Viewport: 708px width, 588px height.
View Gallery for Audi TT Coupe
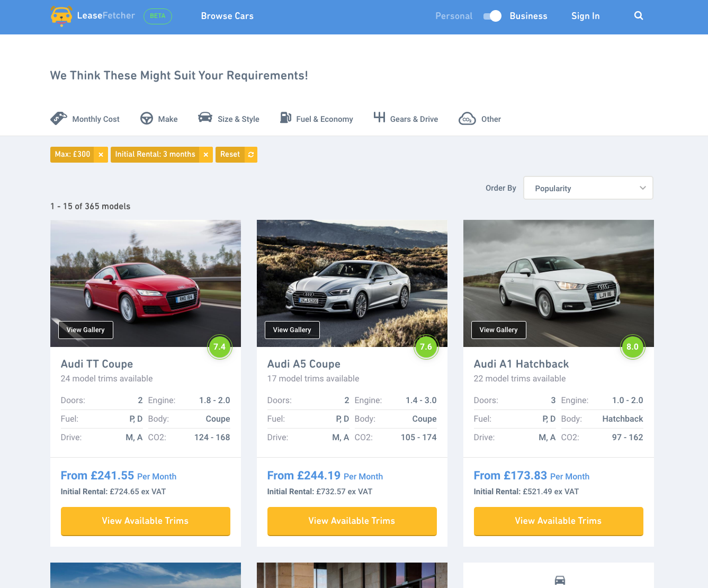point(86,330)
